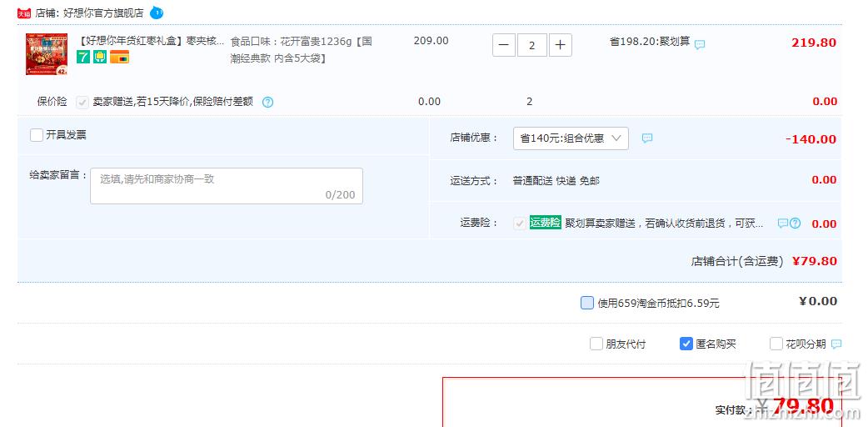Open the blue Wangwang chat icon after the shop name
The height and width of the screenshot is (427, 868).
click(x=157, y=13)
